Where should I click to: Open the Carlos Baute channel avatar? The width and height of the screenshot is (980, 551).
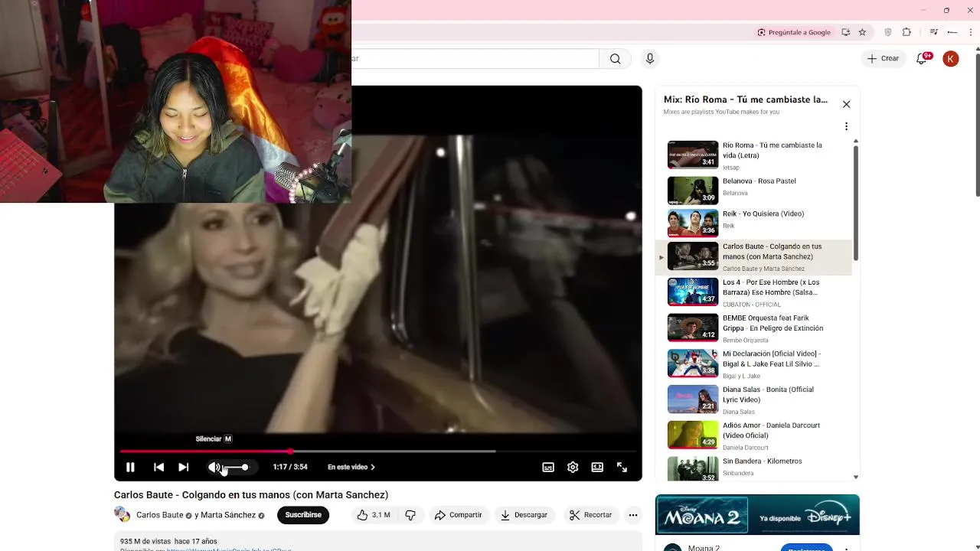[x=122, y=515]
